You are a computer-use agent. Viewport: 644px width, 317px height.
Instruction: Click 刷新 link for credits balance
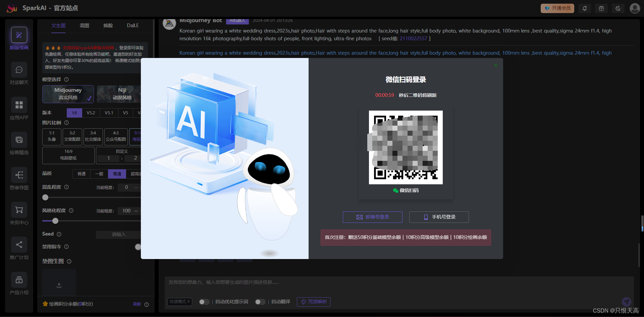(137, 304)
